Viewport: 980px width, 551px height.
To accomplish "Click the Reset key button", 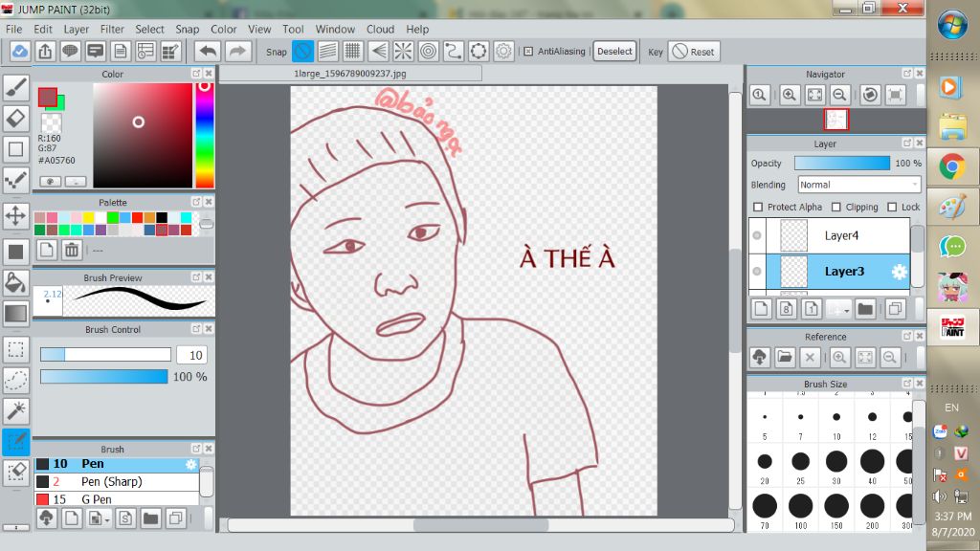I will (693, 52).
